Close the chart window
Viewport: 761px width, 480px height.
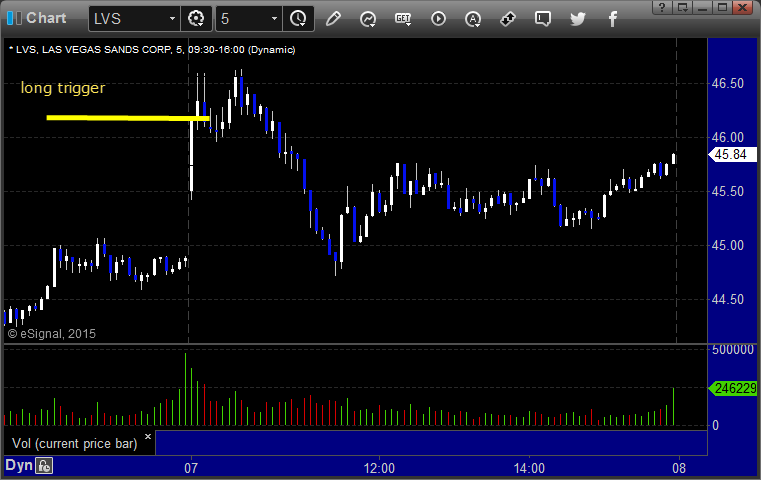click(743, 7)
